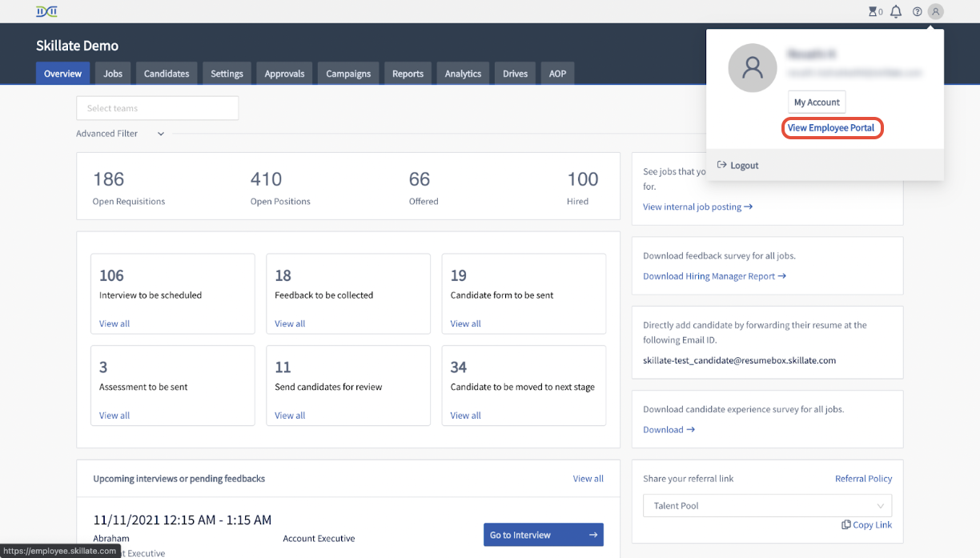Open the Referral Policy link
980x558 pixels.
863,479
